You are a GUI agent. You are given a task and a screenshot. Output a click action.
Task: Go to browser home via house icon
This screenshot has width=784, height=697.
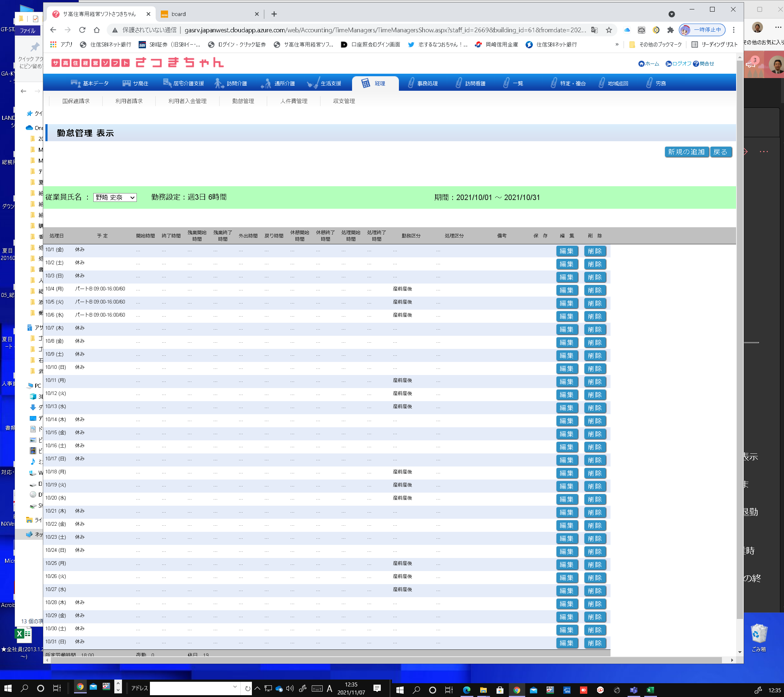click(97, 30)
